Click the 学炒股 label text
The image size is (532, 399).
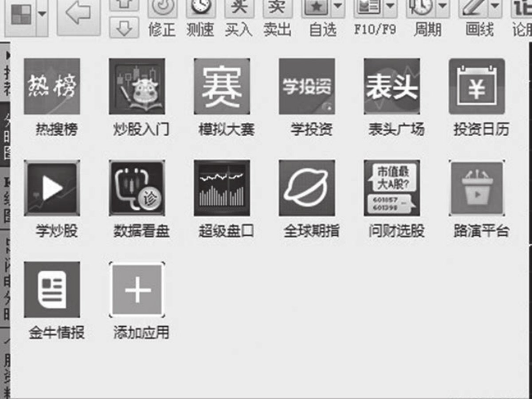[57, 231]
